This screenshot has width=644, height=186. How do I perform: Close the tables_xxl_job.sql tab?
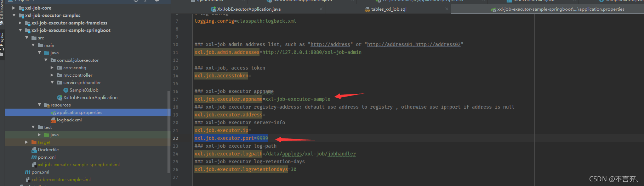point(447,9)
